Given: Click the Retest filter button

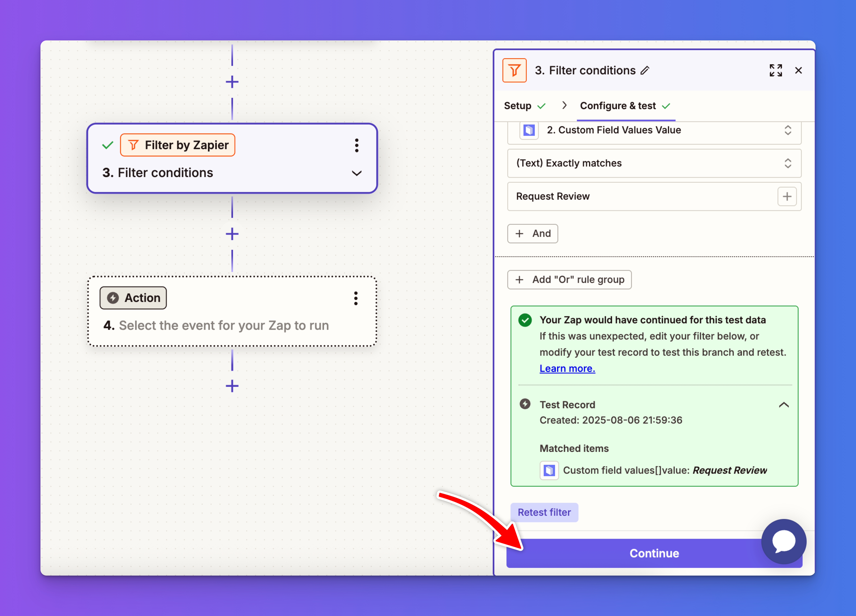Looking at the screenshot, I should tap(544, 512).
